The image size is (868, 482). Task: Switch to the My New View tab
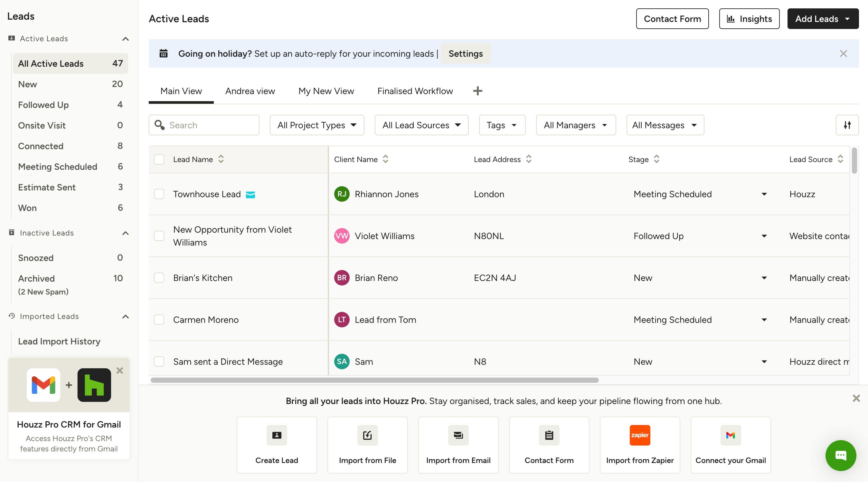(x=326, y=91)
